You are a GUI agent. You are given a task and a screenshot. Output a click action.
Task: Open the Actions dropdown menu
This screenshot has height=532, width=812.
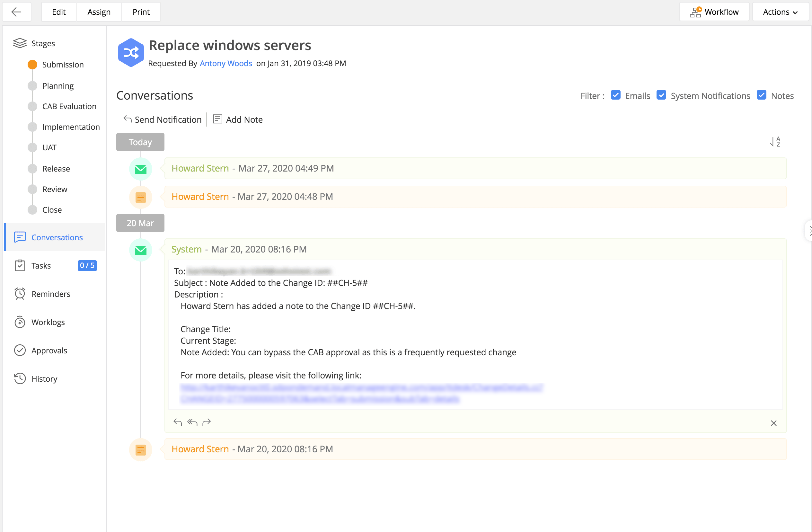(780, 12)
